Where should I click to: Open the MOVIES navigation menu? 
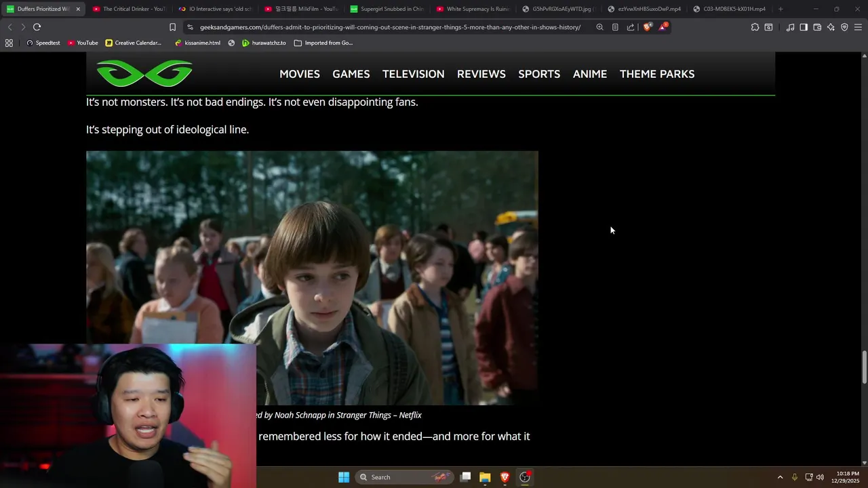[300, 74]
